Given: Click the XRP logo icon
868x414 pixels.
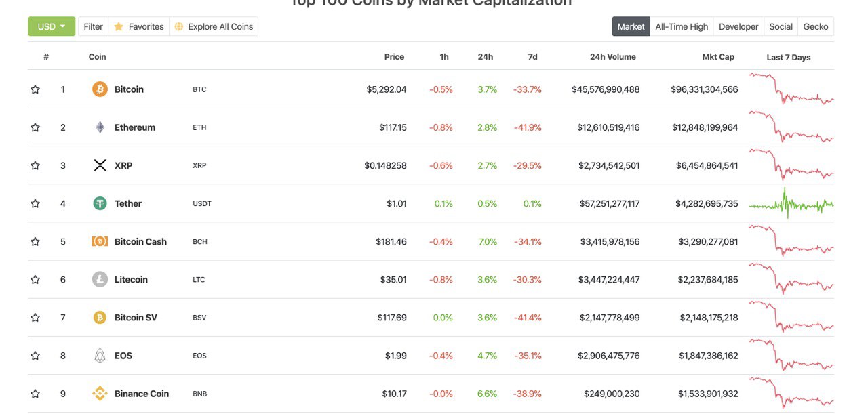Looking at the screenshot, I should pos(100,165).
